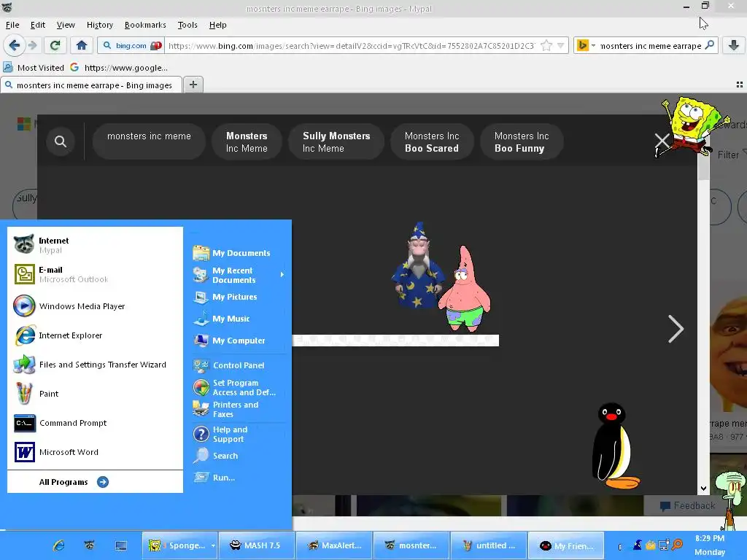Launch Microsoft Word from Start menu
The image size is (747, 560).
[96, 452]
